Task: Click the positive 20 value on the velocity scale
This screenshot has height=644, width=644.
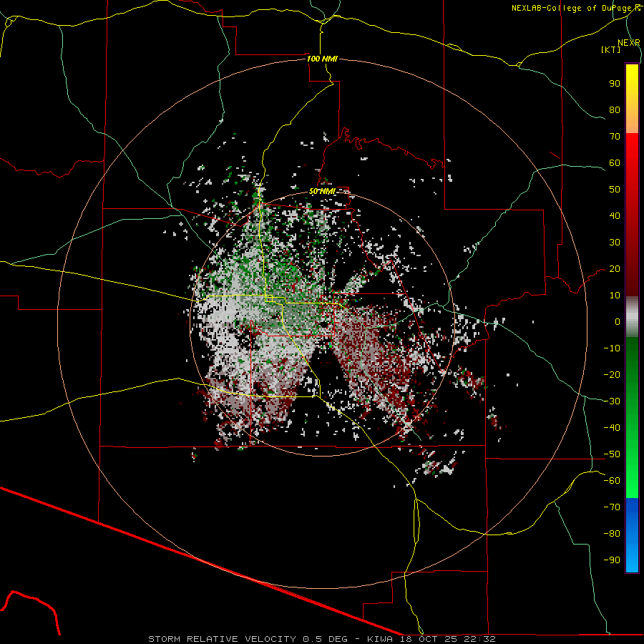Action: pos(615,269)
